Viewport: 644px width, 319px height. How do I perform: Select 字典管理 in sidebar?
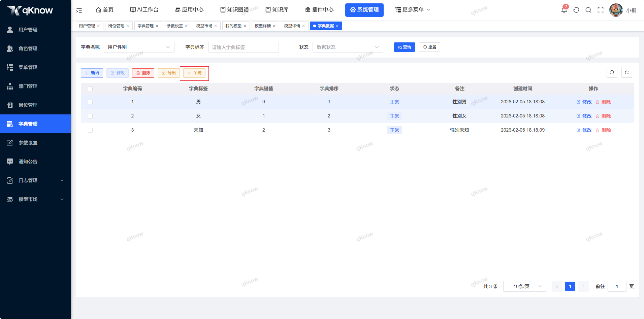click(x=35, y=124)
